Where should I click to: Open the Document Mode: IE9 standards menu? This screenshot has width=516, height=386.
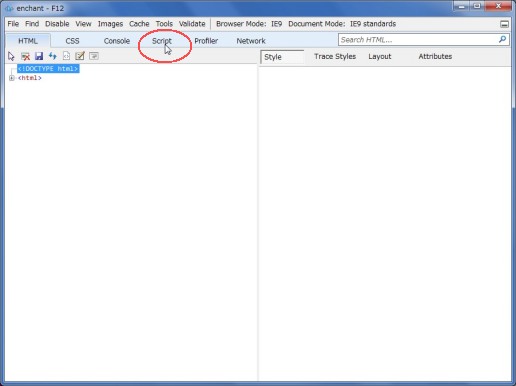[342, 24]
